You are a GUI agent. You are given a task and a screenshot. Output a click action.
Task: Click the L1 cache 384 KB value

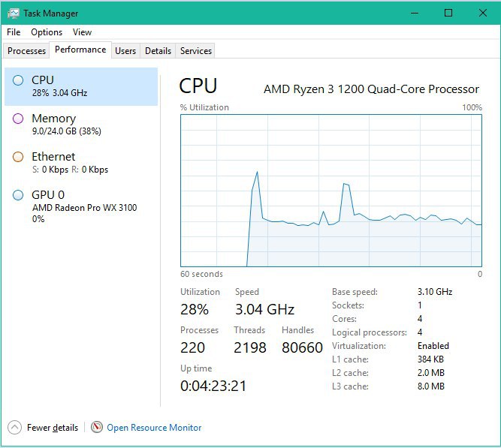[430, 359]
